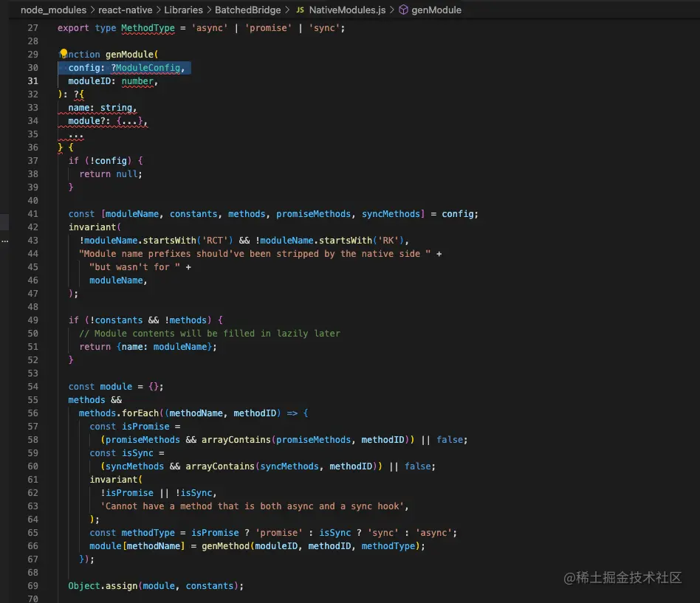
Task: Click 'Object.assign(module, constants);' line
Action: coord(157,585)
